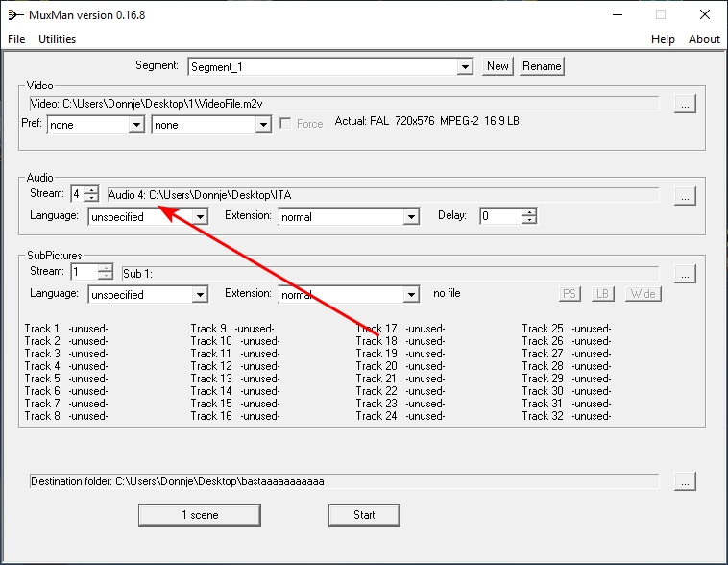Viewport: 728px width, 565px height.
Task: Expand the Audio Extension dropdown
Action: pos(411,216)
